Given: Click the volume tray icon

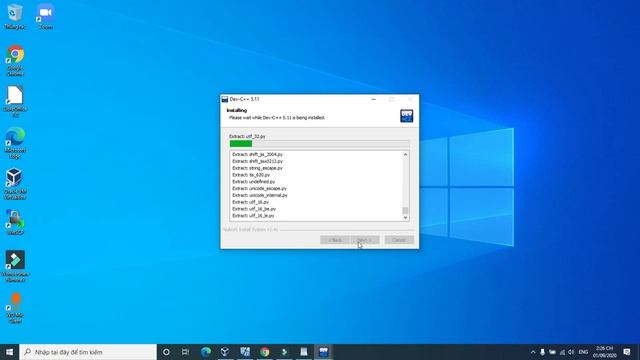Looking at the screenshot, I should click(571, 352).
